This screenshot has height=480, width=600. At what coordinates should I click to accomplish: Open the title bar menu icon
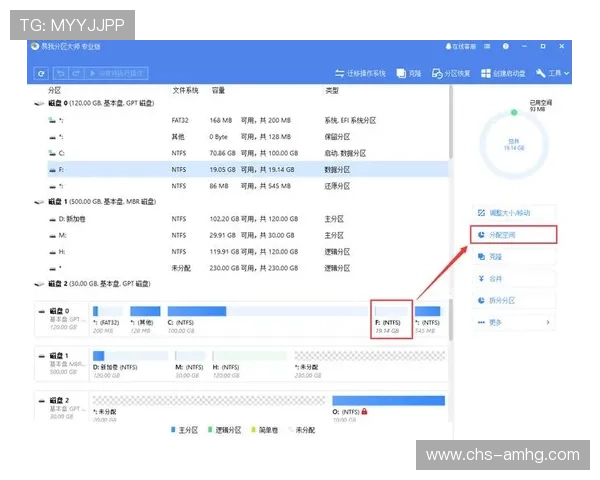coord(487,46)
